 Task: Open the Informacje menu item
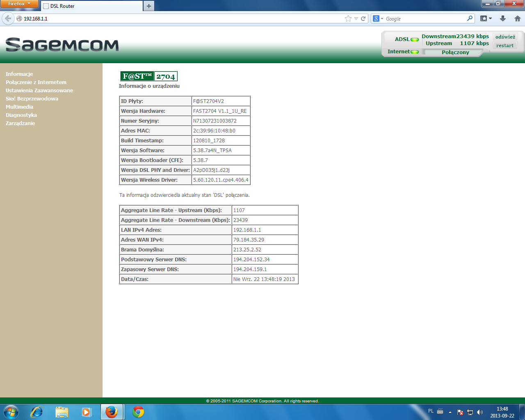pos(19,74)
